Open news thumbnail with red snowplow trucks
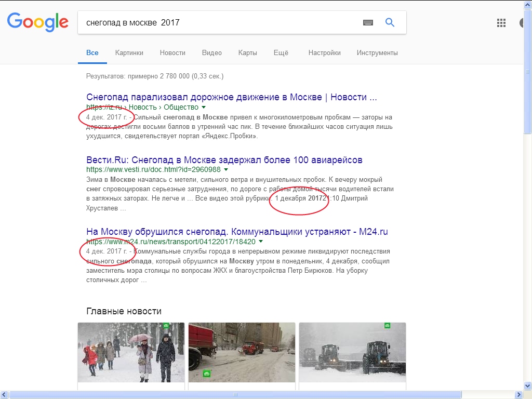The image size is (532, 399). click(242, 353)
